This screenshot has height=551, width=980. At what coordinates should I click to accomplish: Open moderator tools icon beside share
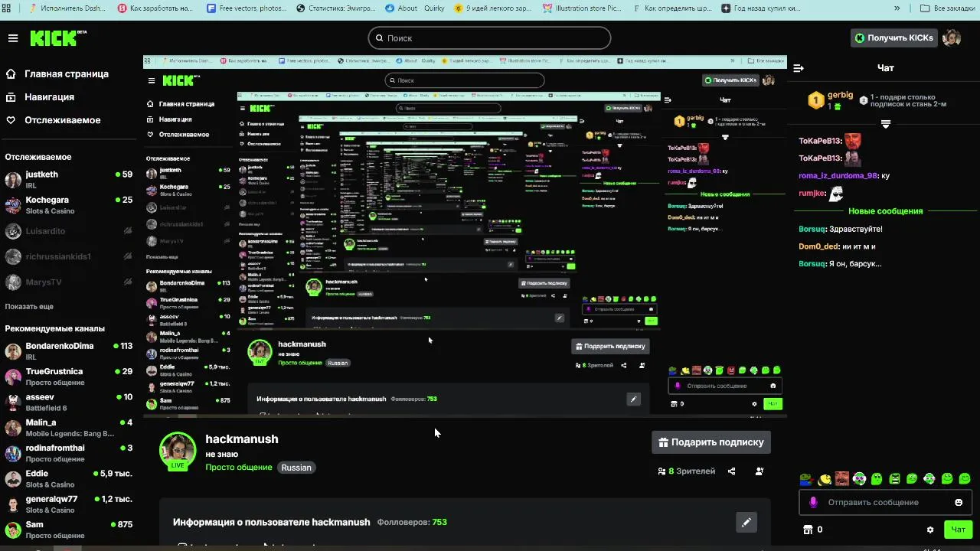pos(759,471)
